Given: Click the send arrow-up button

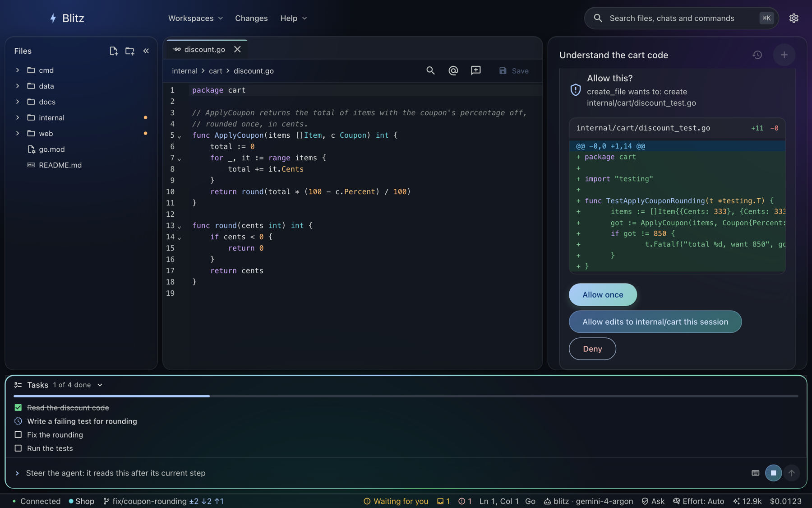Looking at the screenshot, I should tap(791, 473).
